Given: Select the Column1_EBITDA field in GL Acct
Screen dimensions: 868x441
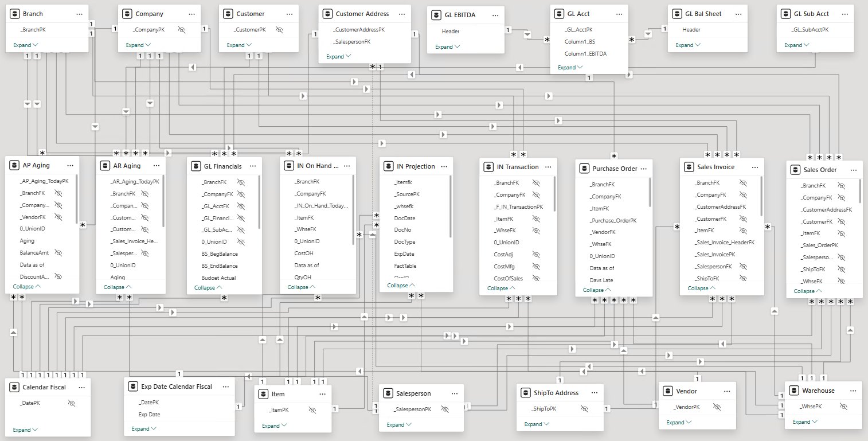Looking at the screenshot, I should [x=585, y=53].
